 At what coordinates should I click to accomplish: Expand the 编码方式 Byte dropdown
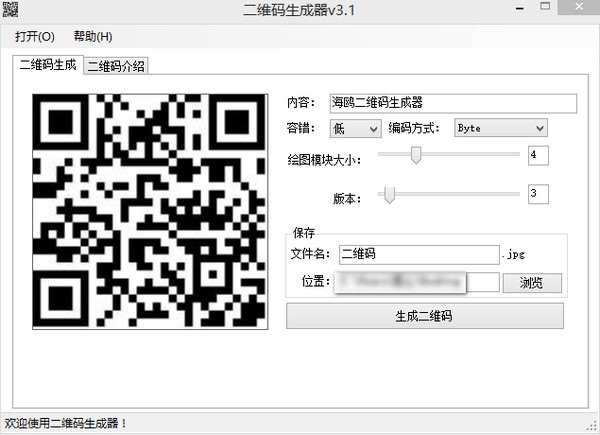[x=501, y=128]
